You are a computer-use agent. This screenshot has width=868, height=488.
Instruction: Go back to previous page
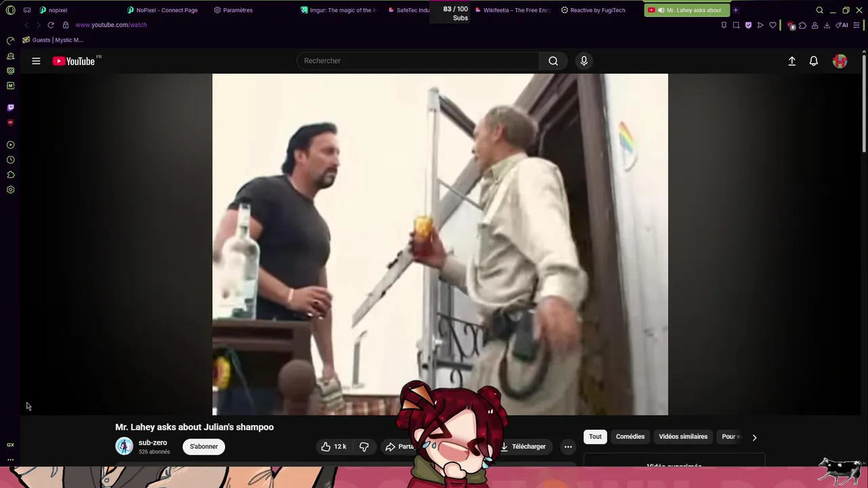tap(26, 25)
